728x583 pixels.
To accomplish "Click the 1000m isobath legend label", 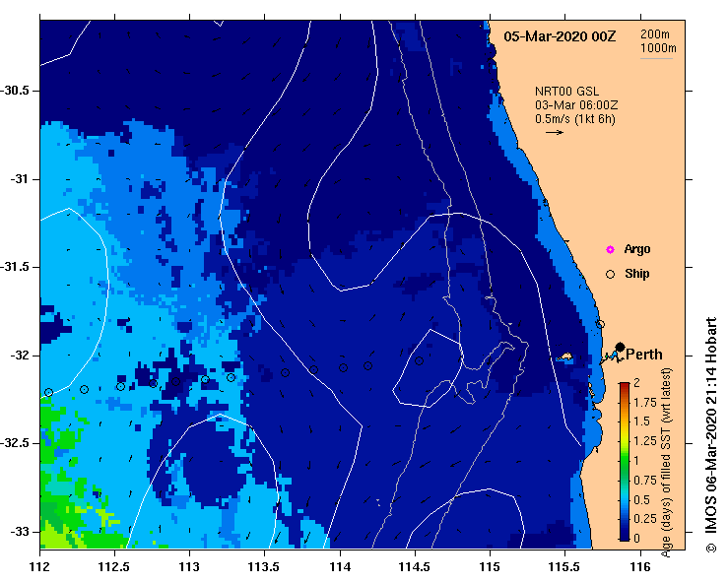I will click(658, 48).
